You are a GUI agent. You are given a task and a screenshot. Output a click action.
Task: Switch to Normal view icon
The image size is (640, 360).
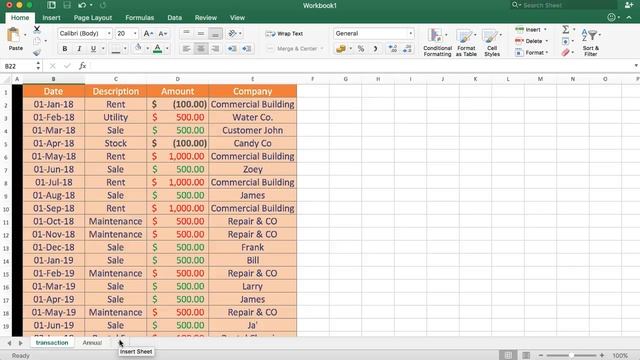click(508, 356)
